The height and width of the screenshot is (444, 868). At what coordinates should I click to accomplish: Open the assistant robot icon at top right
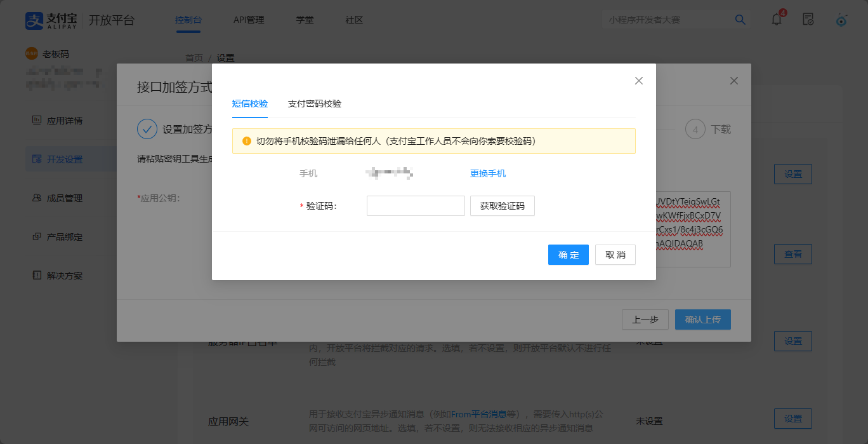pyautogui.click(x=841, y=20)
